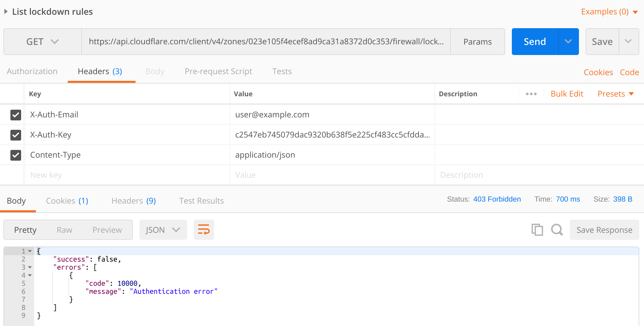Click the error code 10000 value
This screenshot has height=326, width=644.
127,283
